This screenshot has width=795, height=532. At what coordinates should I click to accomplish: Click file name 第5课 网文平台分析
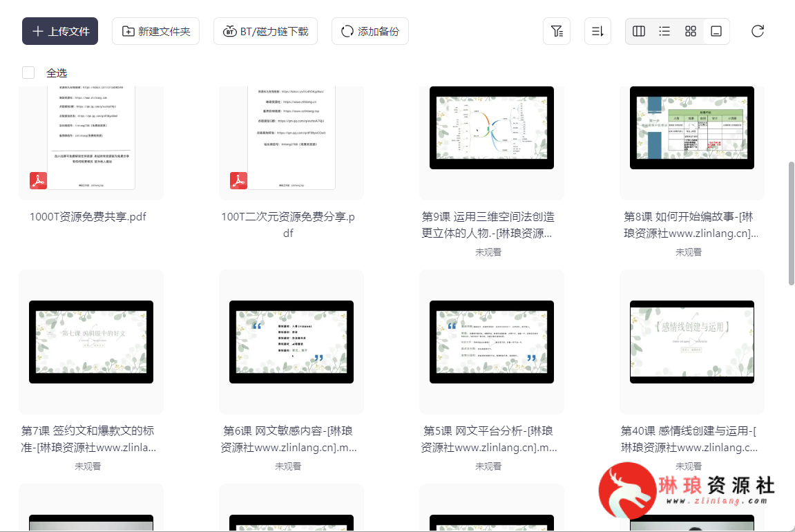click(488, 439)
